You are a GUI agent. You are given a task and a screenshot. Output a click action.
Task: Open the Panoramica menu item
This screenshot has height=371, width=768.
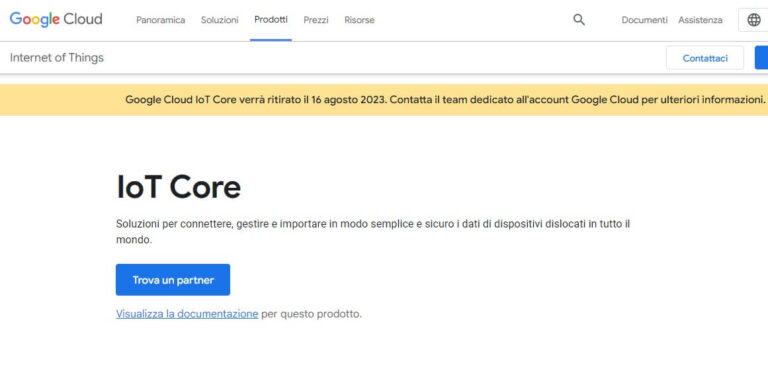pos(161,20)
